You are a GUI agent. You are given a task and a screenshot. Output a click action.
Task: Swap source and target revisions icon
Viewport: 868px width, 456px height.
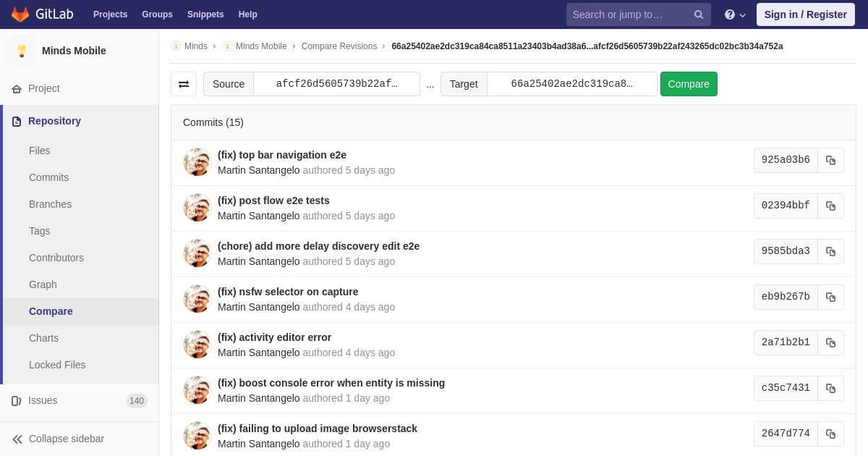[x=184, y=84]
